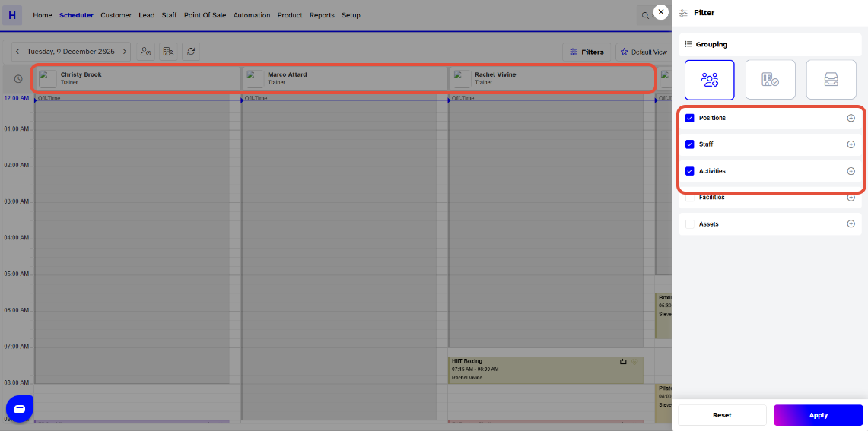Screen dimensions: 868x431
Task: Click the recurring icon on HIIT Boxing
Action: click(623, 362)
